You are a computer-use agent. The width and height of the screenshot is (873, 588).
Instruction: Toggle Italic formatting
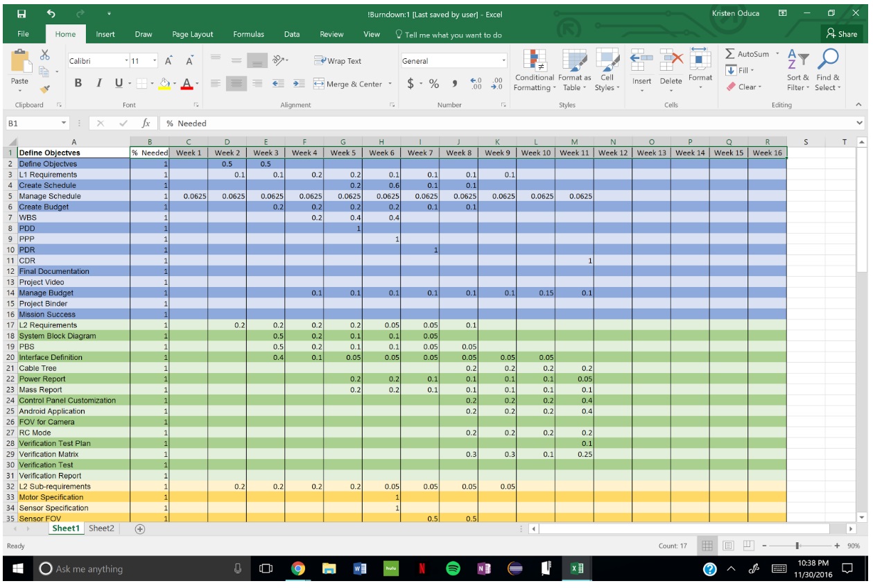click(98, 83)
